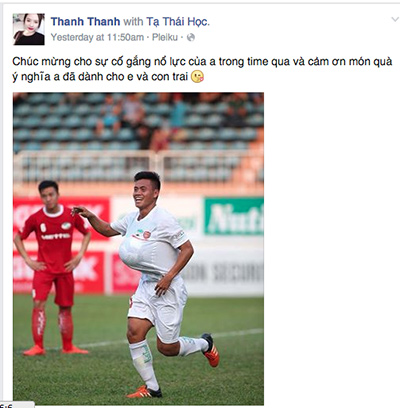Screen dimensions: 400x408
Task: Click the Viettel logo on the red jersey
Action: [x=56, y=237]
